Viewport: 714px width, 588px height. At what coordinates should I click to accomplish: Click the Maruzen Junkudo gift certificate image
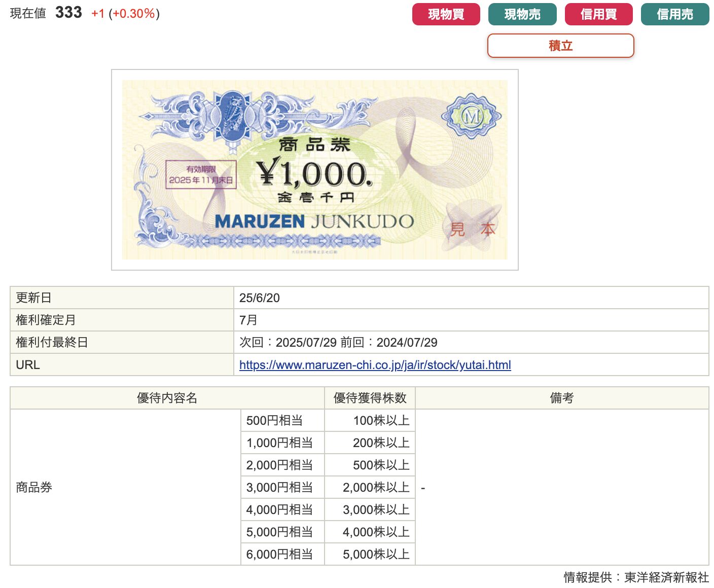(x=314, y=170)
